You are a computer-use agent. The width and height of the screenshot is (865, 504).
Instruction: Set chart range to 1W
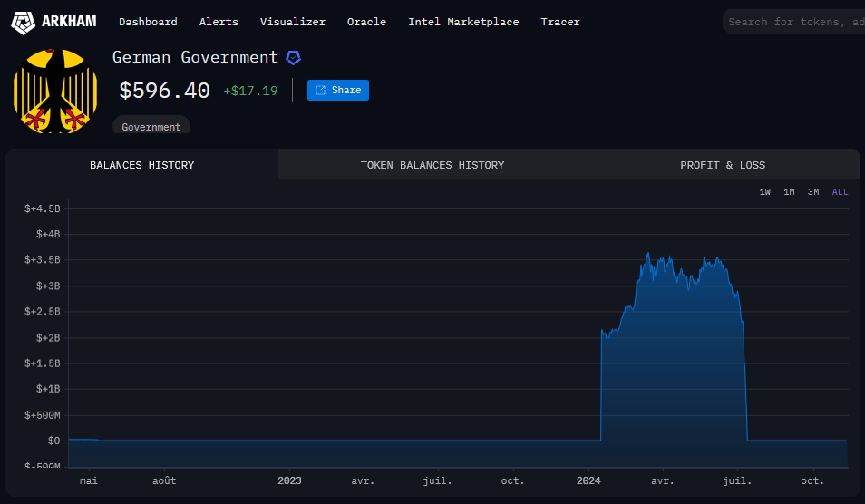click(x=765, y=192)
